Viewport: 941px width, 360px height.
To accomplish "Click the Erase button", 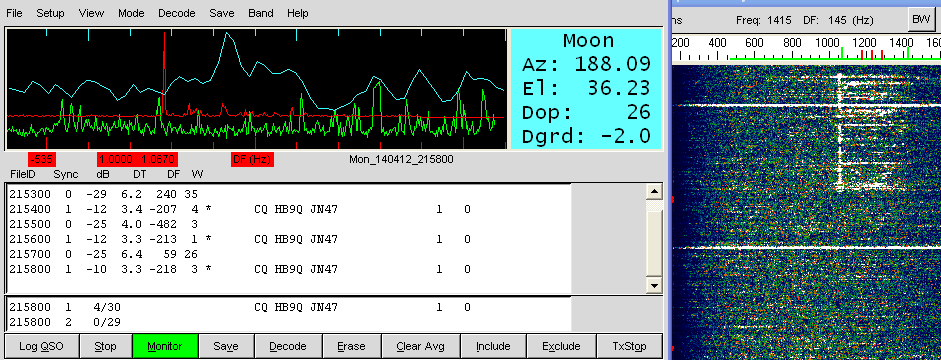I will point(351,346).
